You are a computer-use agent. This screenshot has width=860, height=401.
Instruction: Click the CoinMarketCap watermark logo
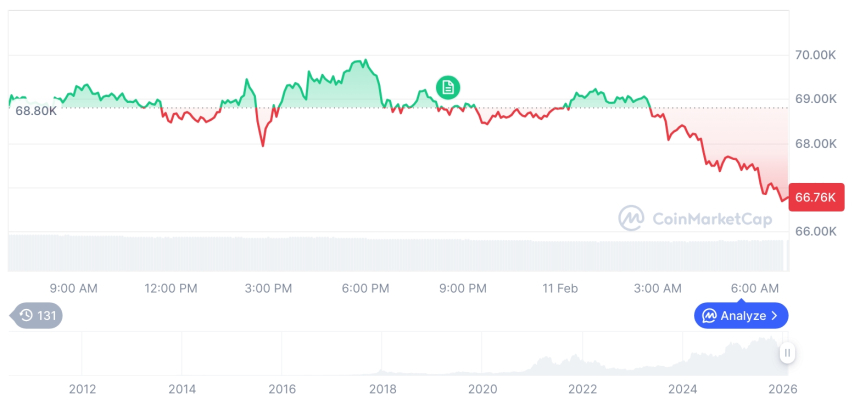pos(630,218)
